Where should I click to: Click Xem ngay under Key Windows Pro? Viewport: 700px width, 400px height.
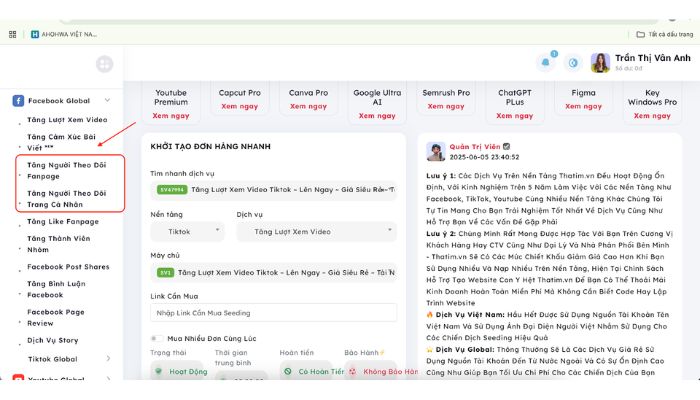(x=652, y=116)
